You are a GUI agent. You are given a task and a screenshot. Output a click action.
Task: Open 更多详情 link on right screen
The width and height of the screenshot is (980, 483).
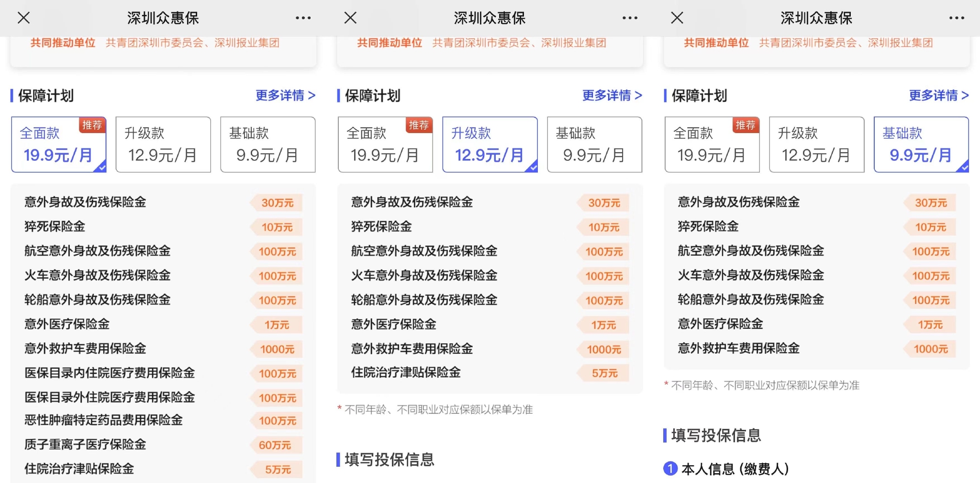click(x=939, y=95)
